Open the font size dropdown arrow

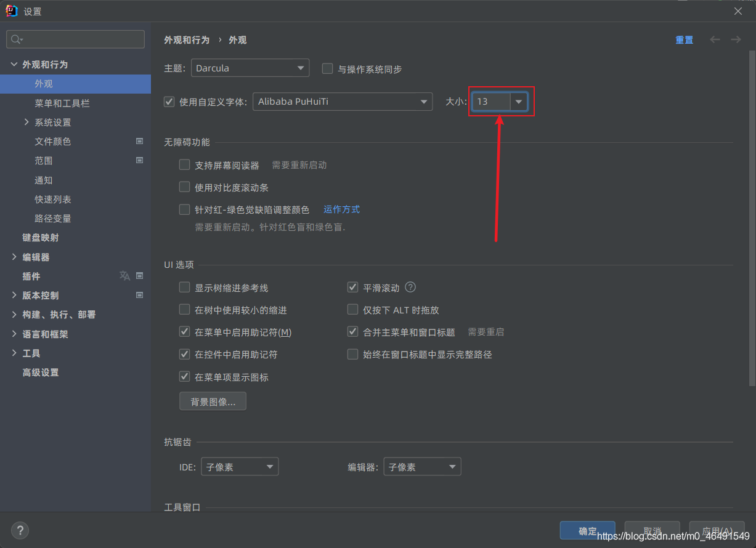(519, 102)
